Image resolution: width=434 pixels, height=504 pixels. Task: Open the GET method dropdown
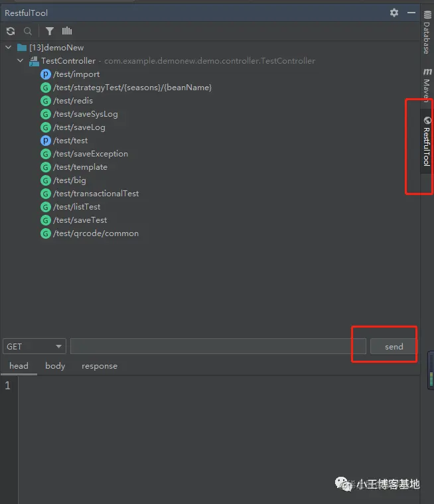[35, 346]
